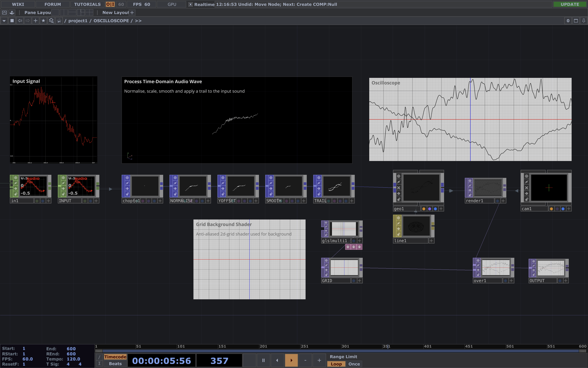Select the single-pane layout icon

(55, 12)
